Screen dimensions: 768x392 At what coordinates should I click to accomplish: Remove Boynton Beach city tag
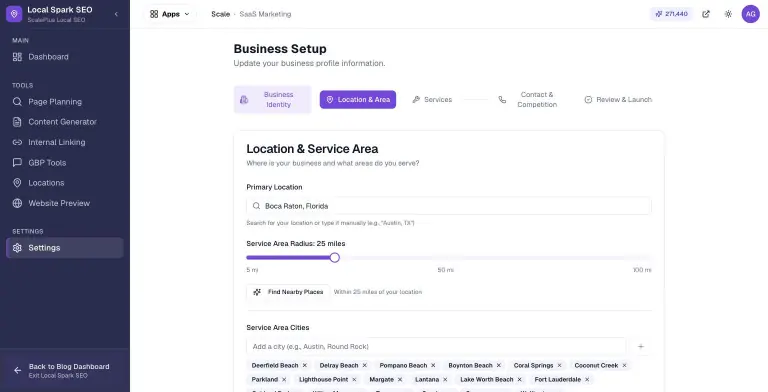[x=499, y=366]
